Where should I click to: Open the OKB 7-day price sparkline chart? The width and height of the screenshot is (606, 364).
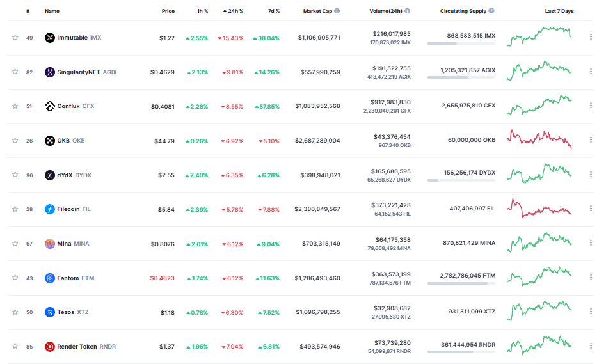[539, 139]
